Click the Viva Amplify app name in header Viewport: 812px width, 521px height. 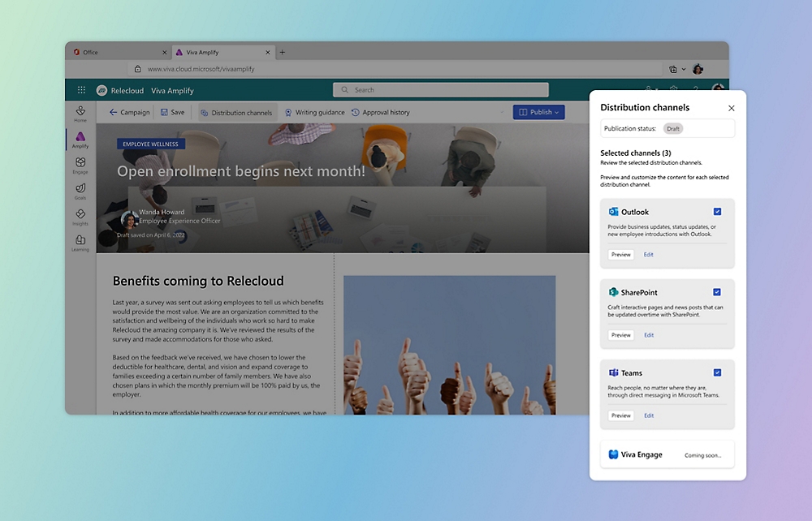click(x=172, y=91)
